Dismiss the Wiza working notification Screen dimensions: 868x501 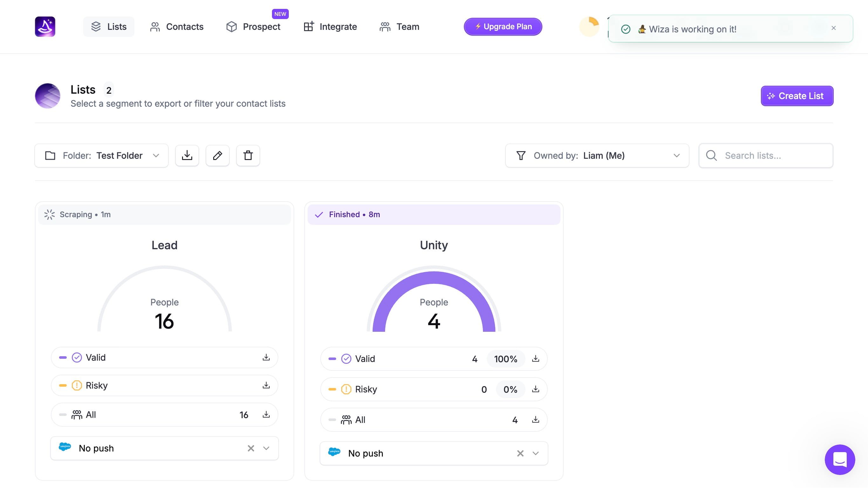[x=833, y=28]
